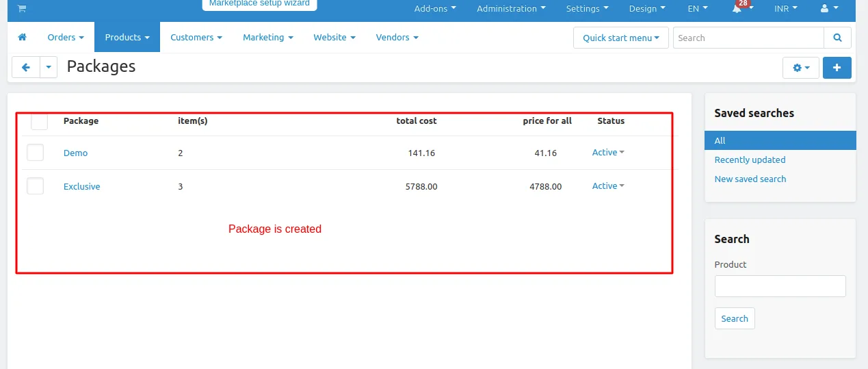Go to the home dashboard icon
This screenshot has width=868, height=369.
[22, 38]
